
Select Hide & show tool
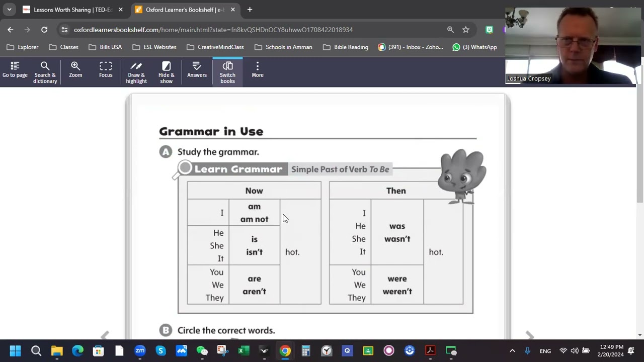[167, 72]
